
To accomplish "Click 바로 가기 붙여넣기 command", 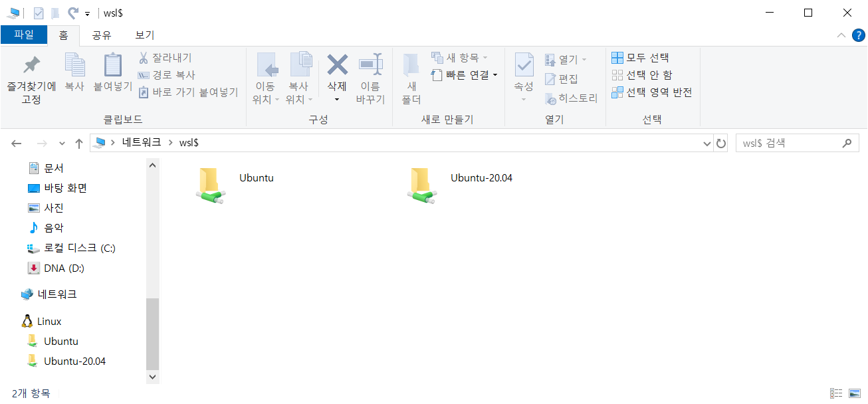I will tap(187, 92).
